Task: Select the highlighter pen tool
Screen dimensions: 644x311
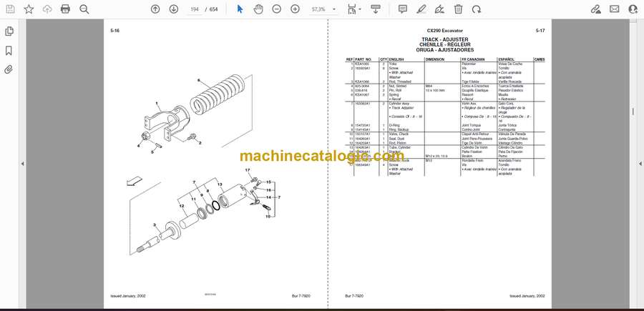Action: coord(421,9)
